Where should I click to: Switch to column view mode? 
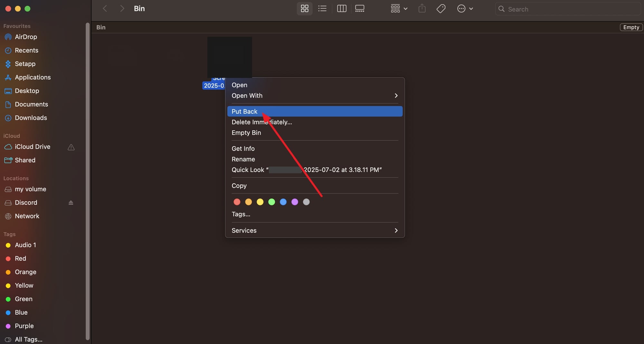[x=341, y=9]
